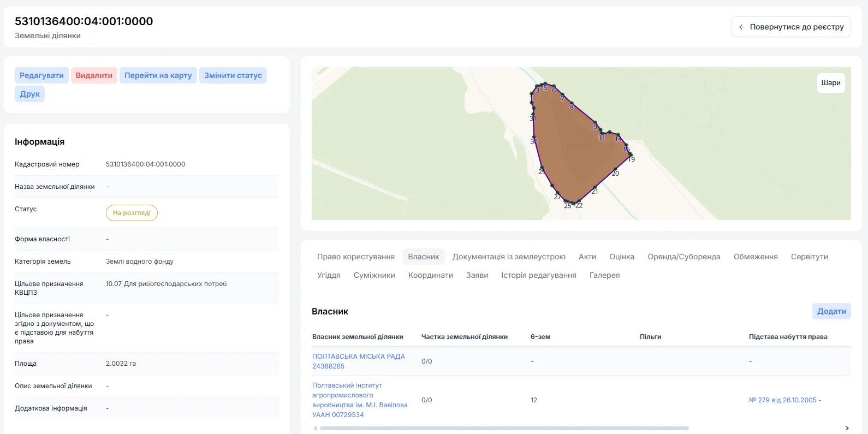This screenshot has height=434, width=868.
Task: Click the 6-зем value 12 in the Полтавський інститут row
Action: 534,400
